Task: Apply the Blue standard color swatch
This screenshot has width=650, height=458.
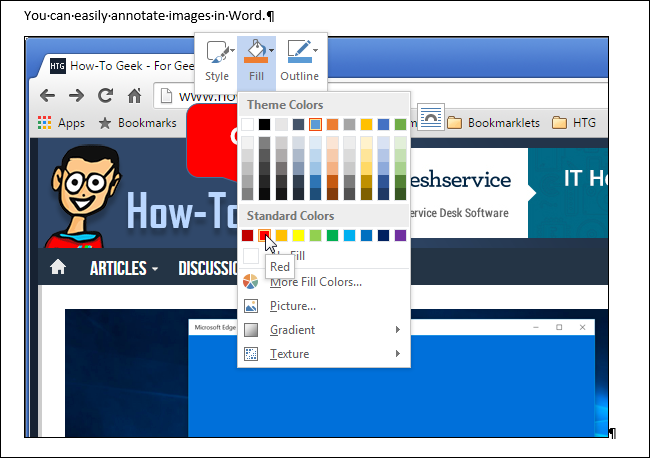Action: (x=366, y=236)
